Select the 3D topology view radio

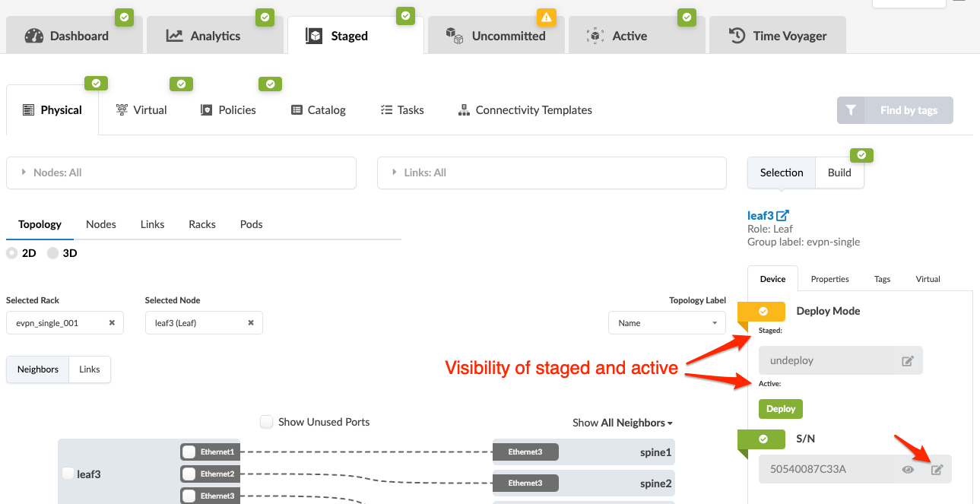(53, 253)
